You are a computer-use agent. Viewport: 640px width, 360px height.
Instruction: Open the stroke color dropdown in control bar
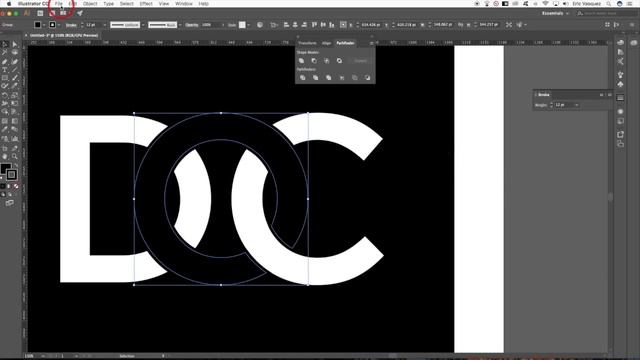(59, 25)
